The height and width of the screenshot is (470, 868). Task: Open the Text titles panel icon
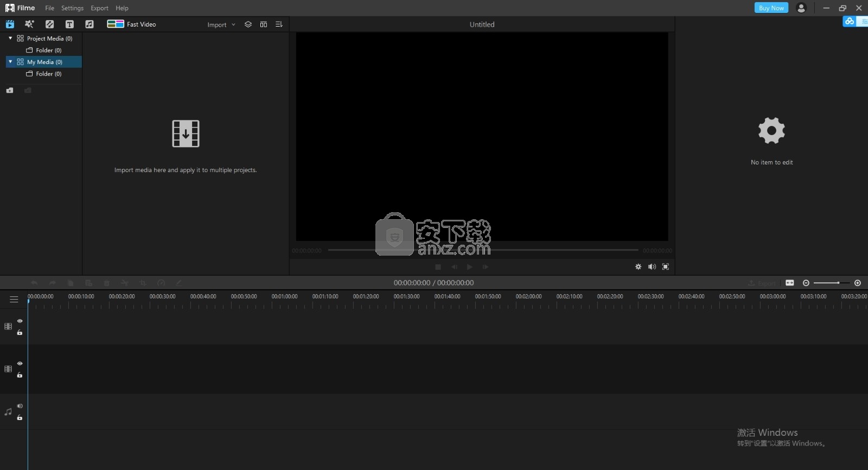(x=69, y=24)
